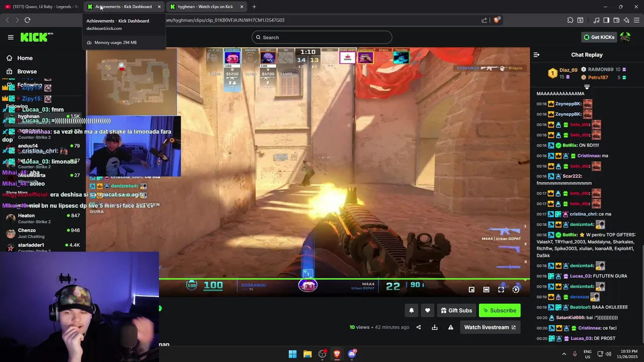Click the share page icon in address bar

point(484,20)
